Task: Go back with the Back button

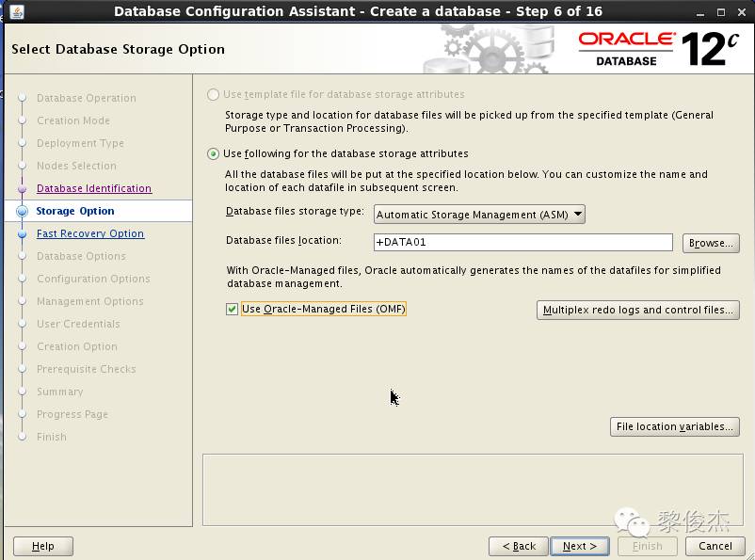Action: click(519, 546)
